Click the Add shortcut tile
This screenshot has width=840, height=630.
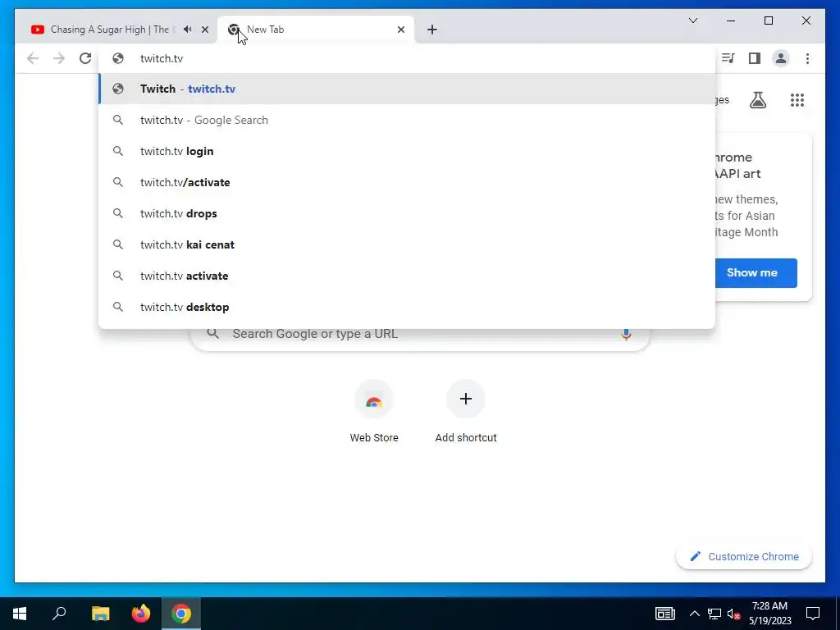(x=466, y=412)
